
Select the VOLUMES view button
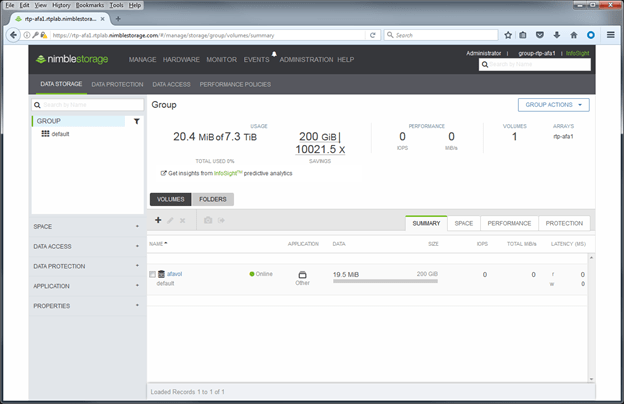170,199
